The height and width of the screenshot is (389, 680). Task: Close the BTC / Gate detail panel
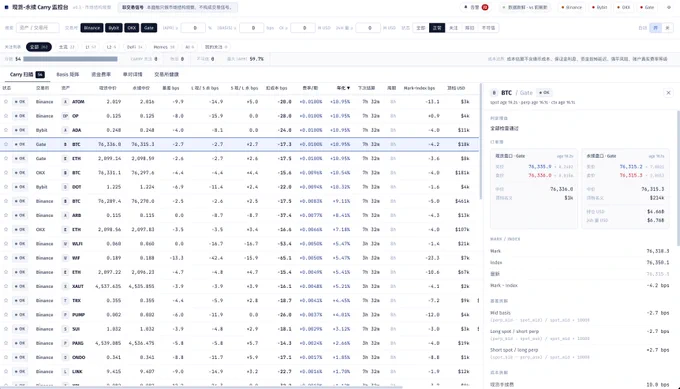(668, 93)
